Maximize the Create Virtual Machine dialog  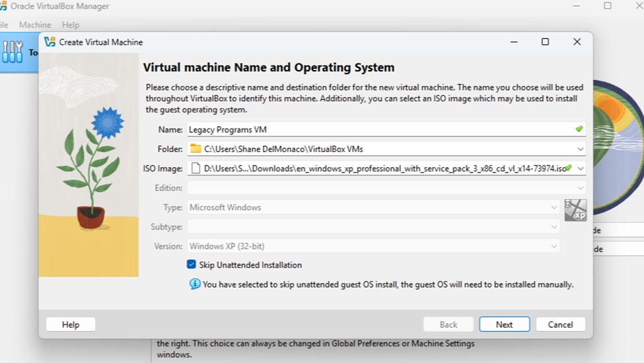point(545,42)
